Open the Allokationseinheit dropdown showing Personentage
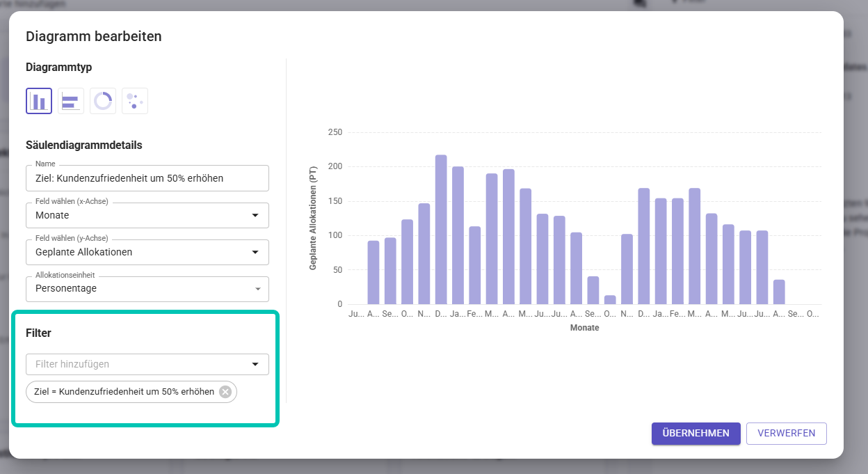This screenshot has height=474, width=868. point(147,289)
